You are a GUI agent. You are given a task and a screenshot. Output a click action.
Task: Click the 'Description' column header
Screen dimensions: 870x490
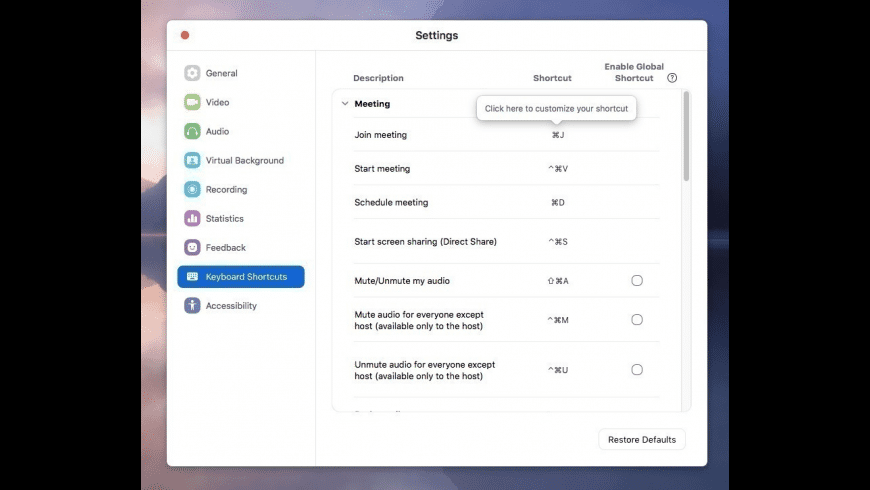[x=378, y=78]
